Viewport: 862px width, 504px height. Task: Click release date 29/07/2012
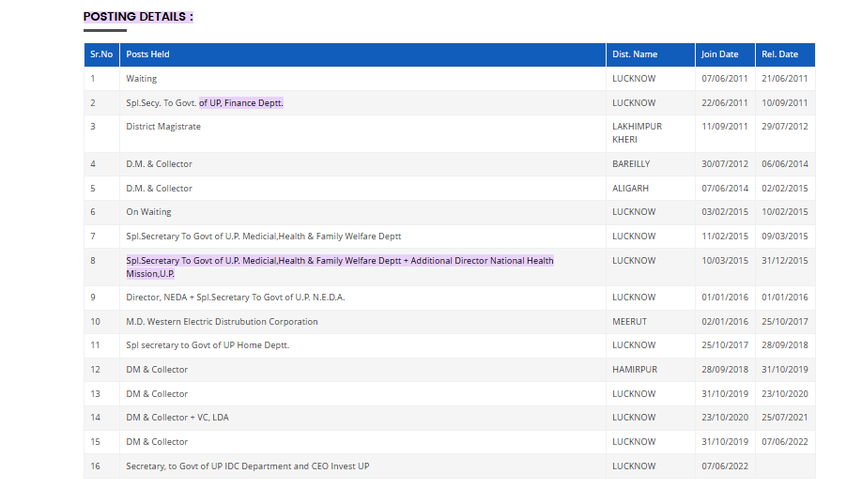pyautogui.click(x=784, y=127)
